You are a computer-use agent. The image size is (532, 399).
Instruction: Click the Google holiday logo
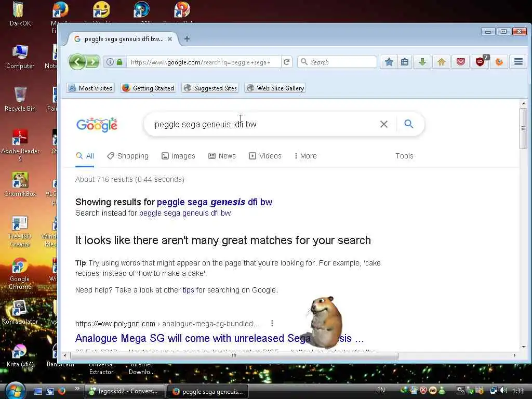click(x=97, y=125)
